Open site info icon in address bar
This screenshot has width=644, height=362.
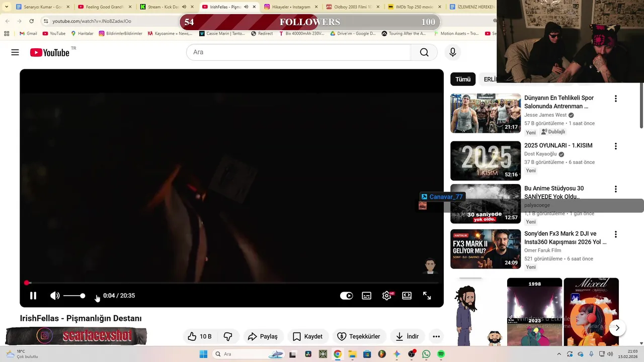pos(46,21)
